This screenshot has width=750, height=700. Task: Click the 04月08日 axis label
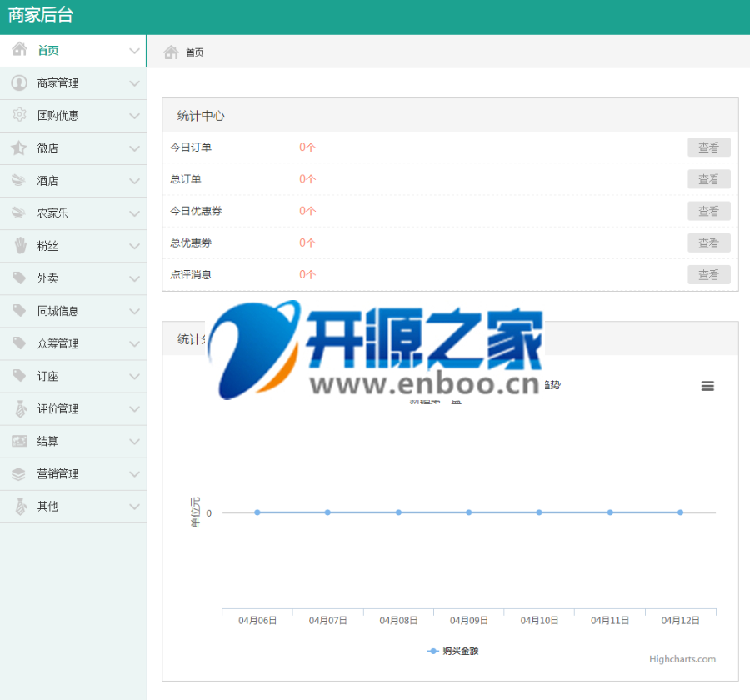pos(398,621)
